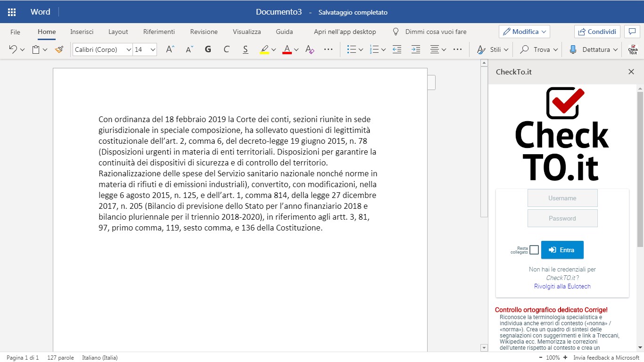This screenshot has height=362, width=644.
Task: Apply a bulleted list
Action: (x=351, y=49)
